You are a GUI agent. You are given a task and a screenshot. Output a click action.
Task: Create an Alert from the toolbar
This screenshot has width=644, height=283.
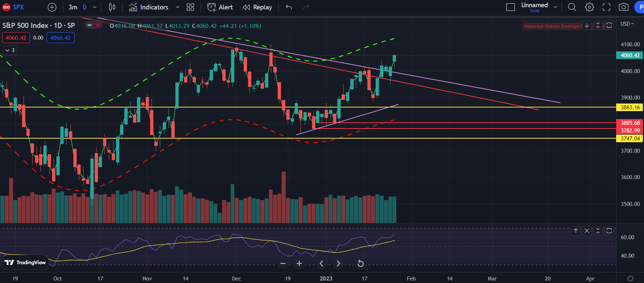(220, 7)
